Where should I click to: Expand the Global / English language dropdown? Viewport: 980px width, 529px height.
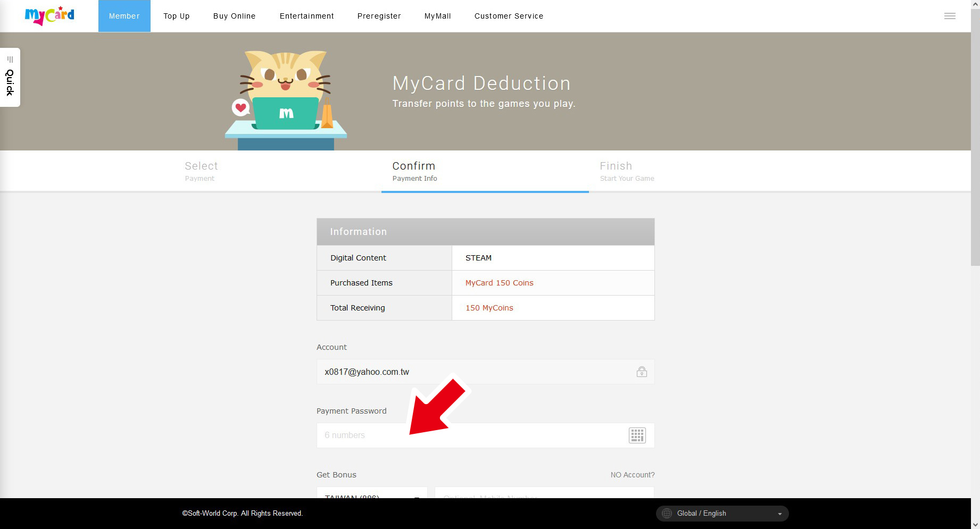point(722,514)
